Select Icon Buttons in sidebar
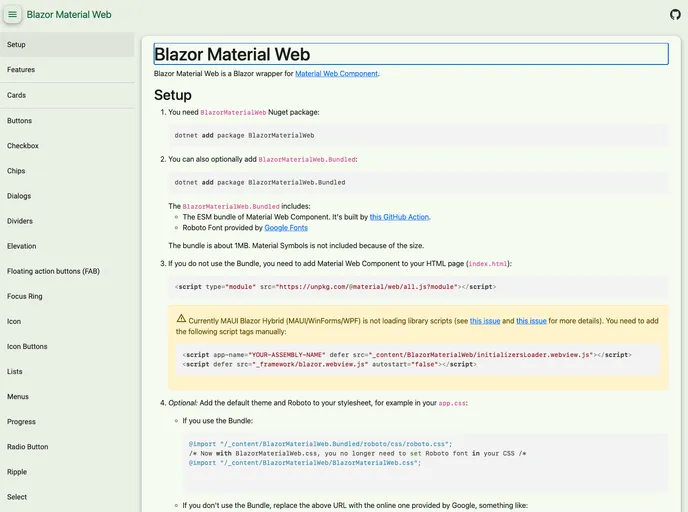 click(27, 346)
